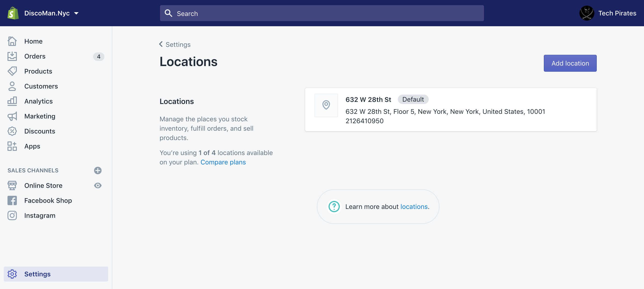Open Customers via the person icon

pos(12,86)
